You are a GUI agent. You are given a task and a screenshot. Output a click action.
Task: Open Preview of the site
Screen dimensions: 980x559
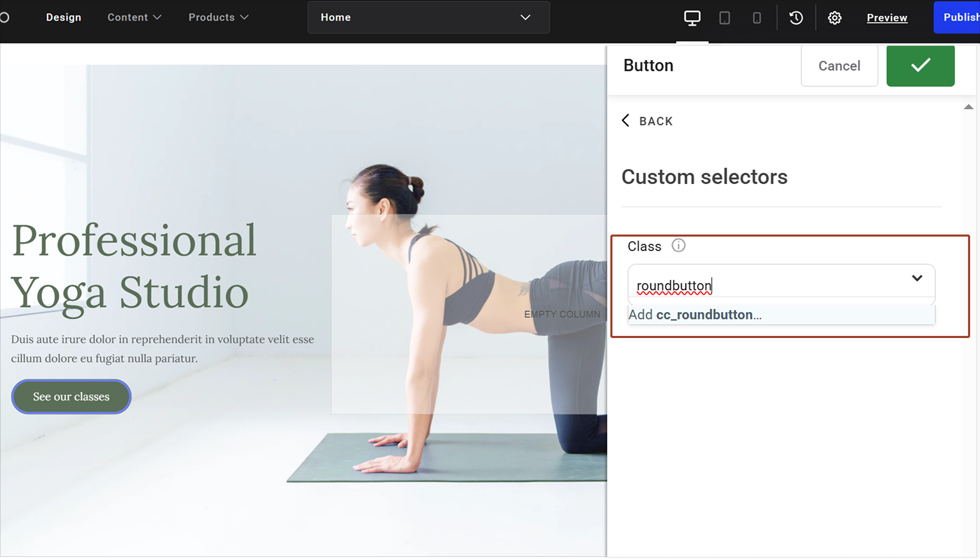887,17
